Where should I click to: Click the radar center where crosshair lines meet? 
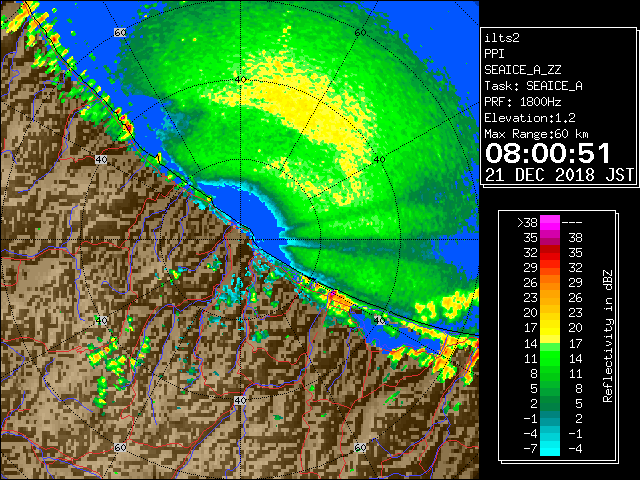click(x=240, y=240)
